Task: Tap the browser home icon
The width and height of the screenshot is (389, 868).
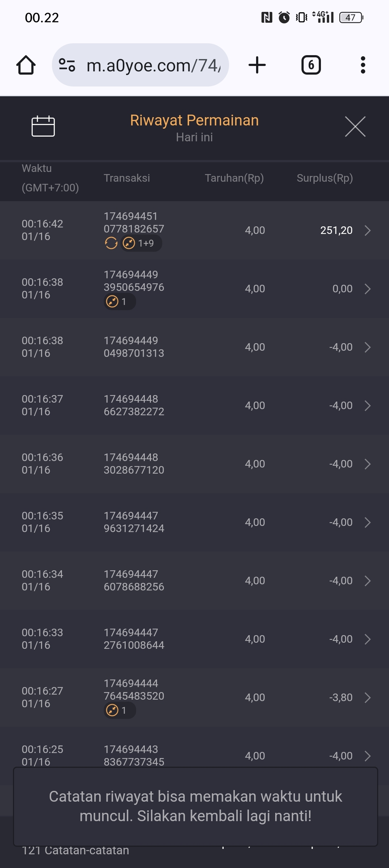Action: [26, 65]
